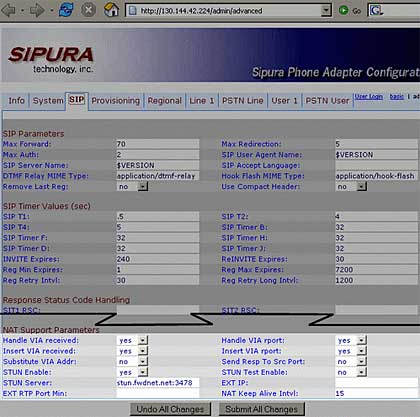Open the Use Compact Header dropdown
420x417 pixels.
(362, 187)
